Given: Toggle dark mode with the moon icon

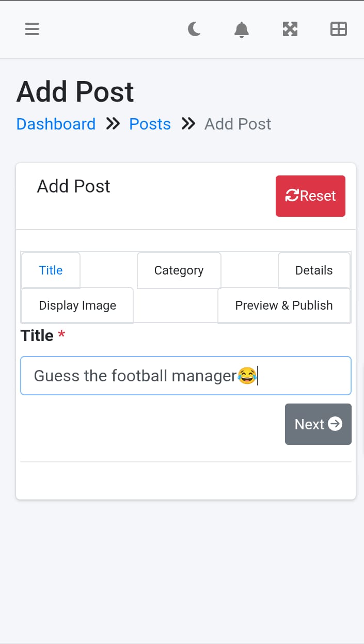Looking at the screenshot, I should (x=194, y=29).
